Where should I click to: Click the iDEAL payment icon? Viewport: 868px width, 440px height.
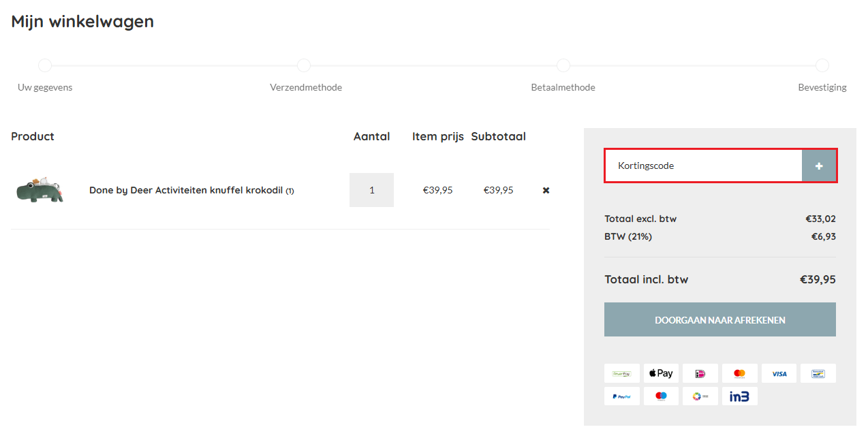pos(700,373)
